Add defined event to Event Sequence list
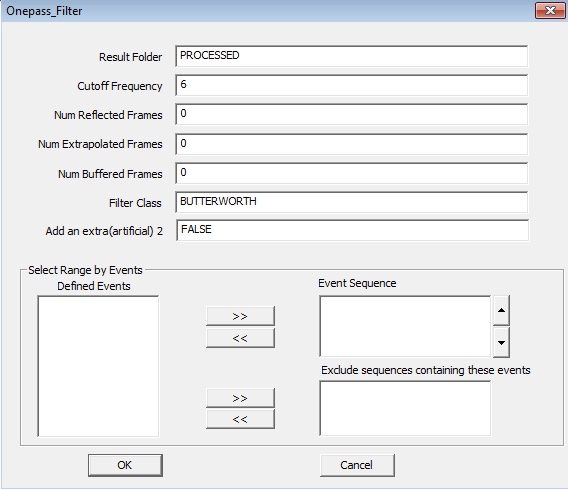 [x=240, y=316]
